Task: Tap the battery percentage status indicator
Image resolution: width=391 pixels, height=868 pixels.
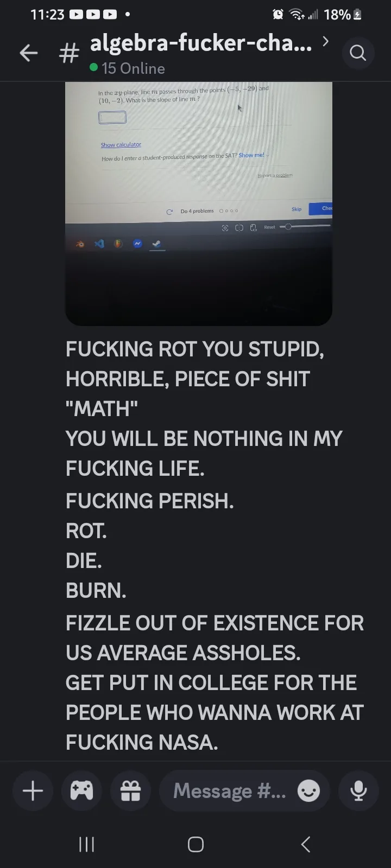Action: 337,15
